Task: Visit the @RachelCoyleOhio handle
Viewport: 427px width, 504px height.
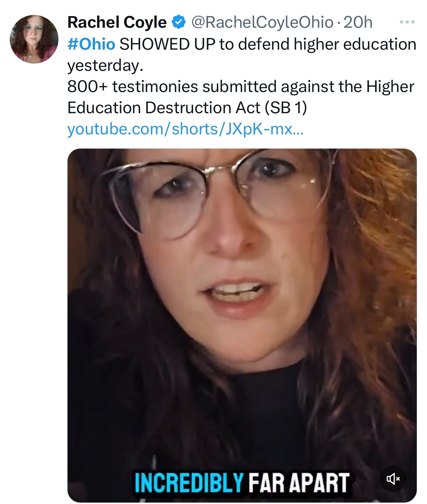Action: point(262,22)
